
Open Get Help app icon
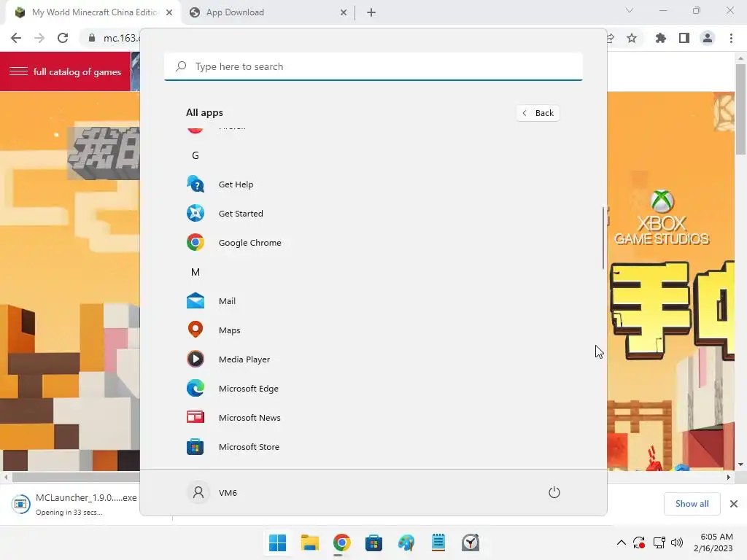pyautogui.click(x=196, y=184)
